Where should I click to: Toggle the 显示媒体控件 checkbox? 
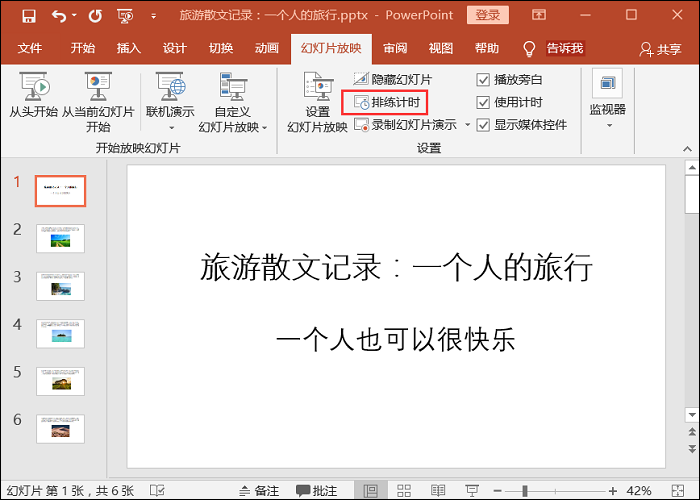[x=483, y=125]
